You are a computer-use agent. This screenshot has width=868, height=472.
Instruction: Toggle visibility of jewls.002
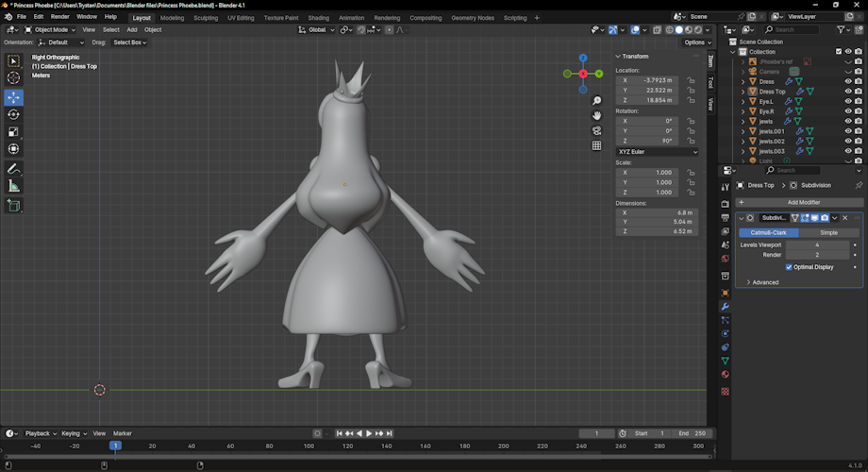(x=847, y=142)
